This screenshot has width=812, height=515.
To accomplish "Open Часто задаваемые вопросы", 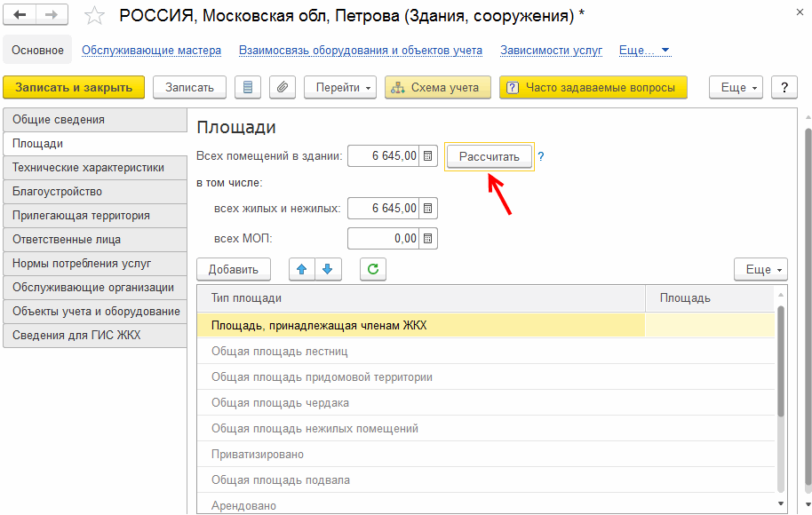I will coord(593,88).
